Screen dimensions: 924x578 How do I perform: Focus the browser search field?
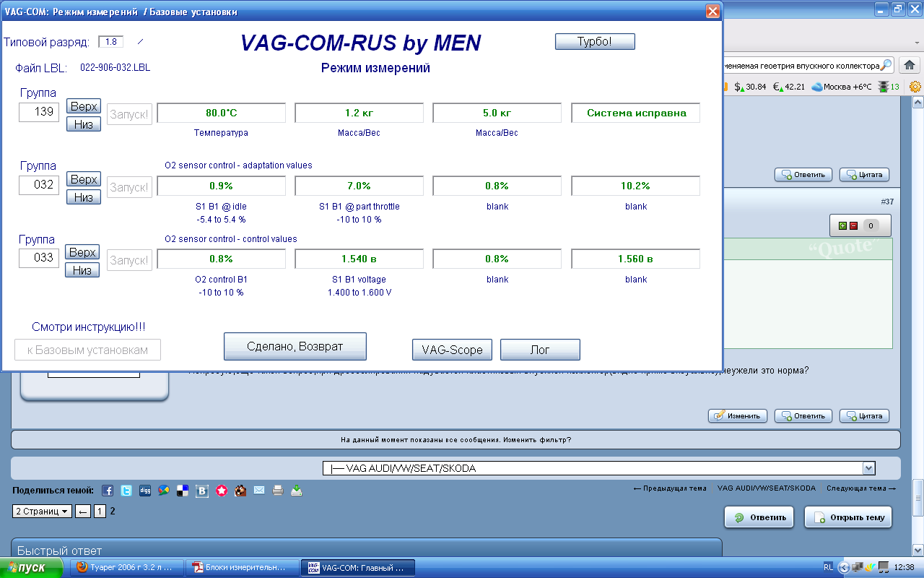click(801, 65)
